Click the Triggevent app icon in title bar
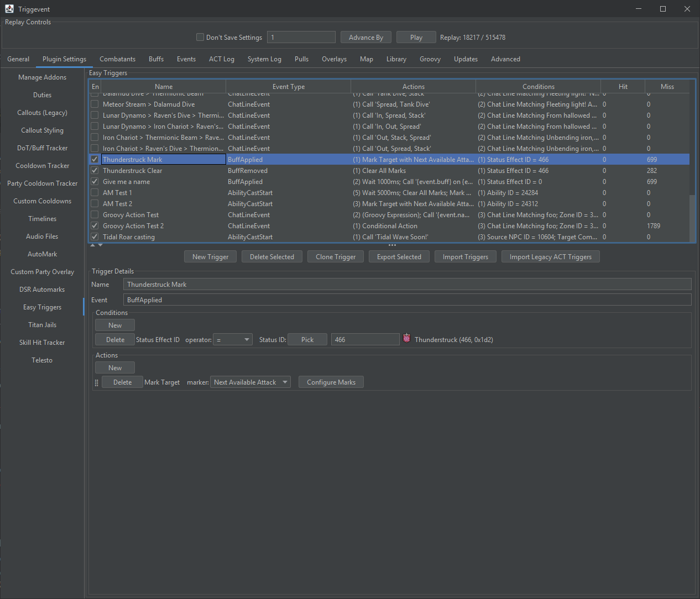 (x=9, y=9)
